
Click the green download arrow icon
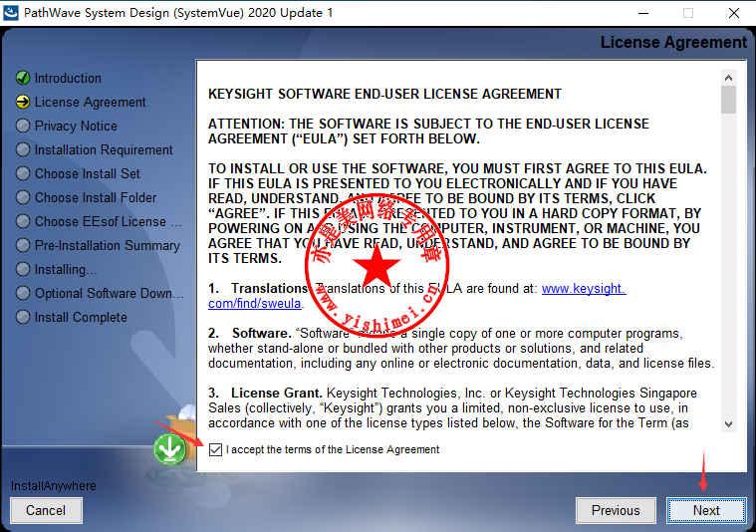coord(169,449)
